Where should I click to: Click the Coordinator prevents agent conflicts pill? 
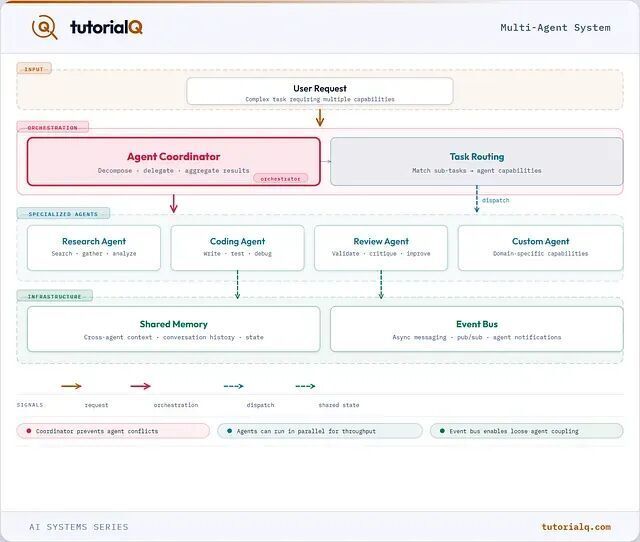point(113,431)
